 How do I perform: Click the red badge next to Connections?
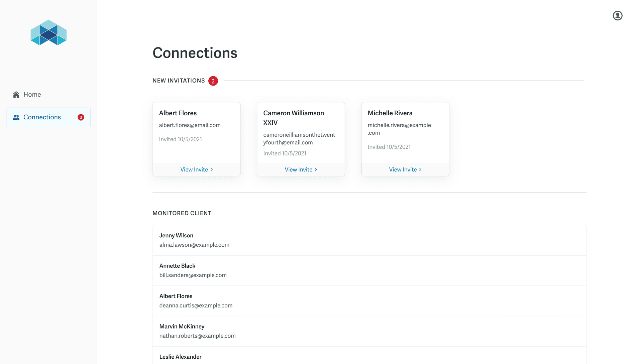point(81,117)
